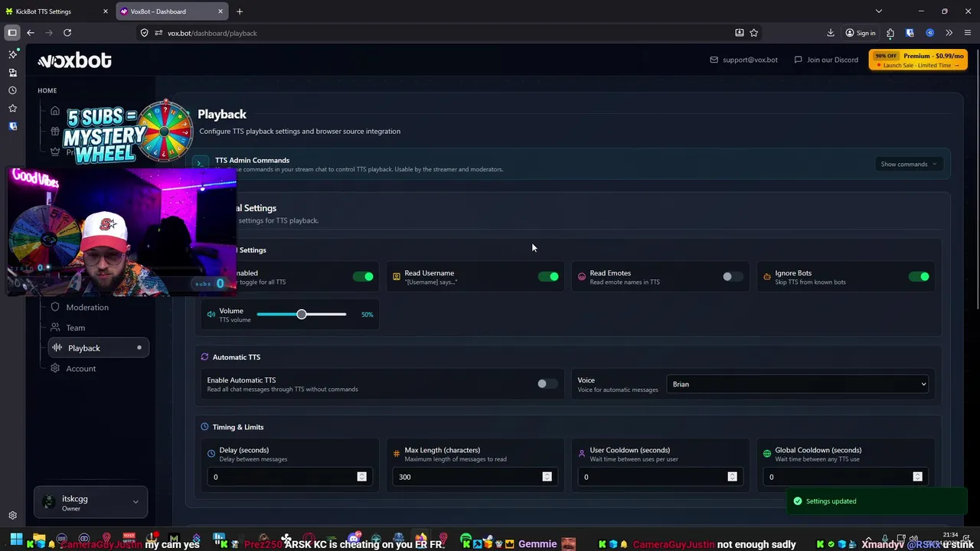Click the browser address bar URL

tap(212, 33)
